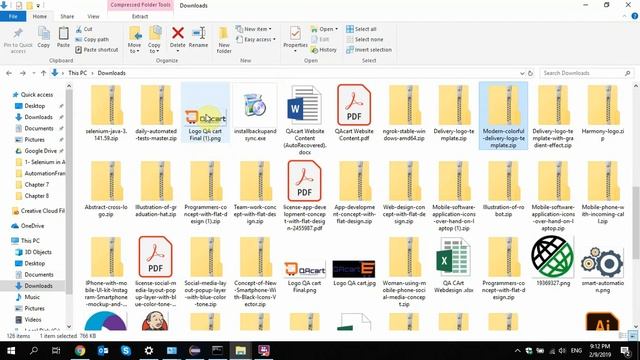Expand the New item dropdown
Image resolution: width=640 pixels, height=360 pixels.
253,29
